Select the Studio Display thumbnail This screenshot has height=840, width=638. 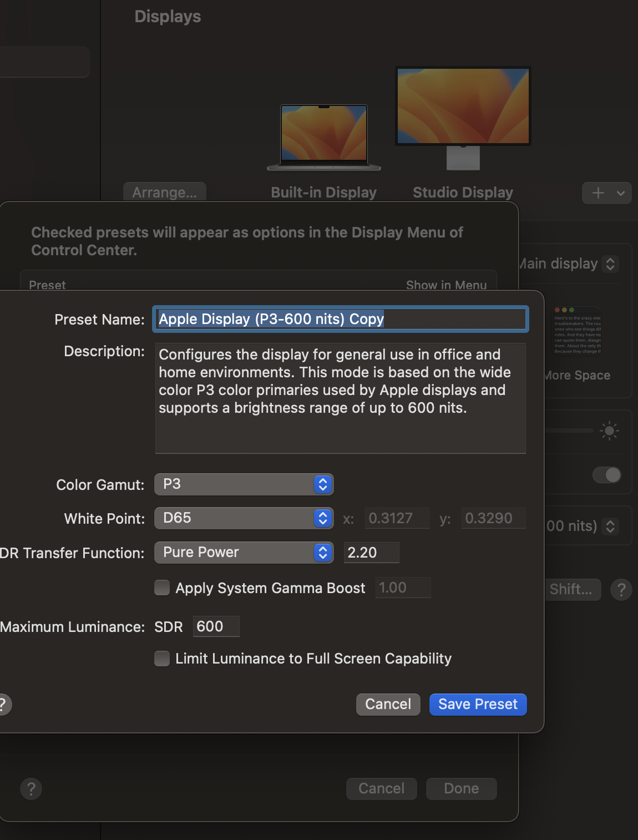coord(463,118)
